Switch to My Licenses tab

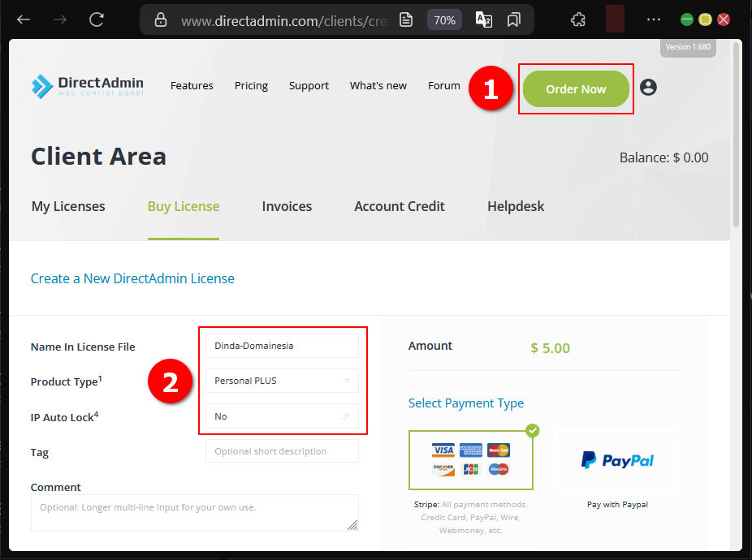click(x=68, y=207)
